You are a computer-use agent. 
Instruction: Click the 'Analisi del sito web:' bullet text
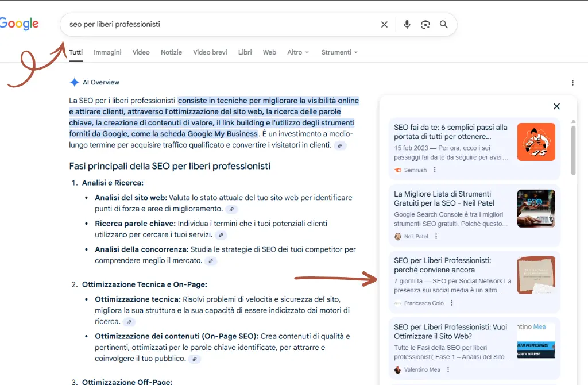click(131, 198)
